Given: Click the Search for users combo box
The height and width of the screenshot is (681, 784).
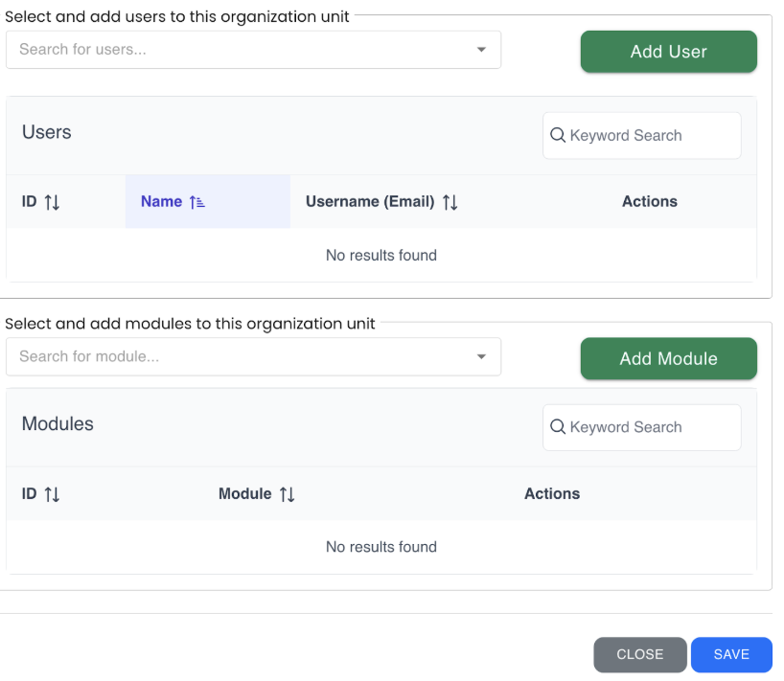Looking at the screenshot, I should (x=240, y=50).
